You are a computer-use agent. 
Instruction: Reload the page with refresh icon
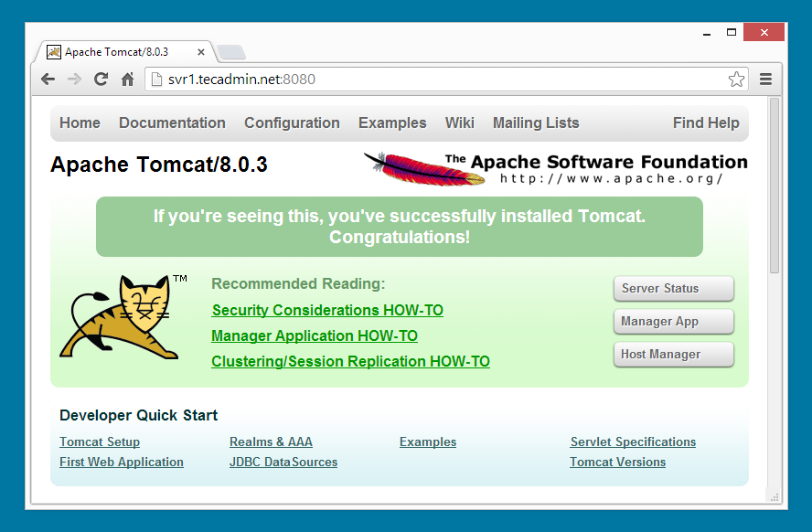[101, 80]
